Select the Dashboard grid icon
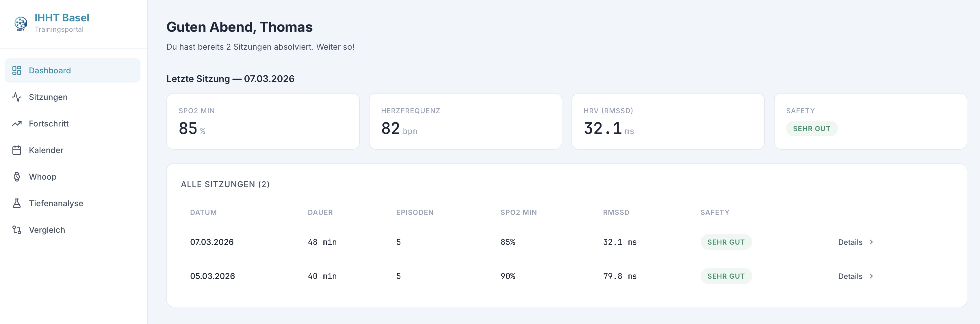 click(x=17, y=70)
